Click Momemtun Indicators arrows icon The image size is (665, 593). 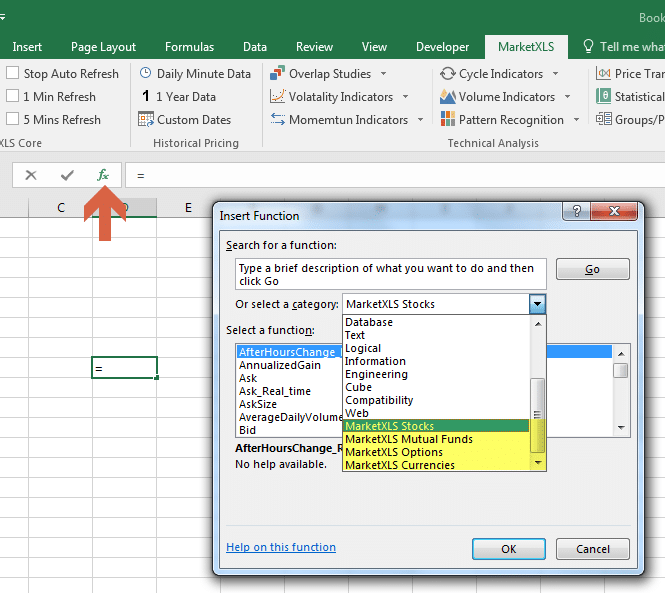coord(277,120)
